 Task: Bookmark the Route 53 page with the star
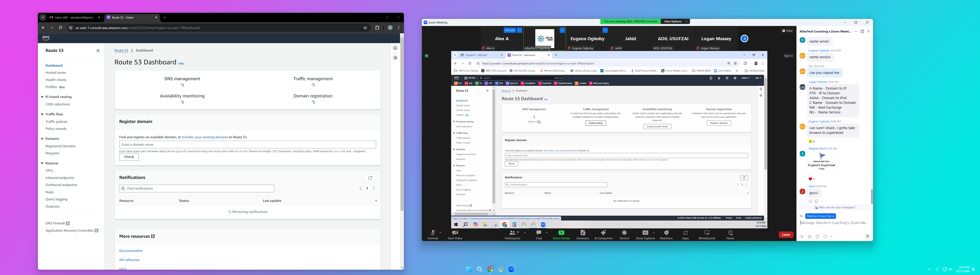(x=365, y=28)
